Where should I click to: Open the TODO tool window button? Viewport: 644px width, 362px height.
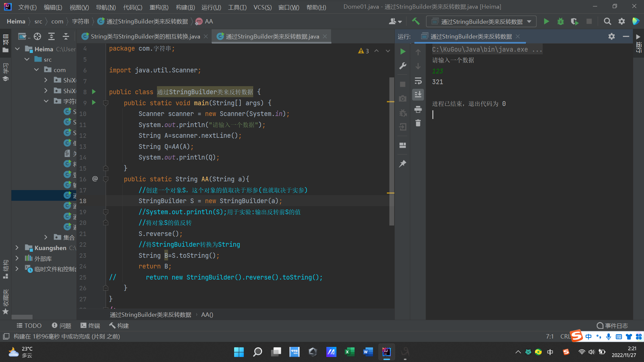click(29, 325)
